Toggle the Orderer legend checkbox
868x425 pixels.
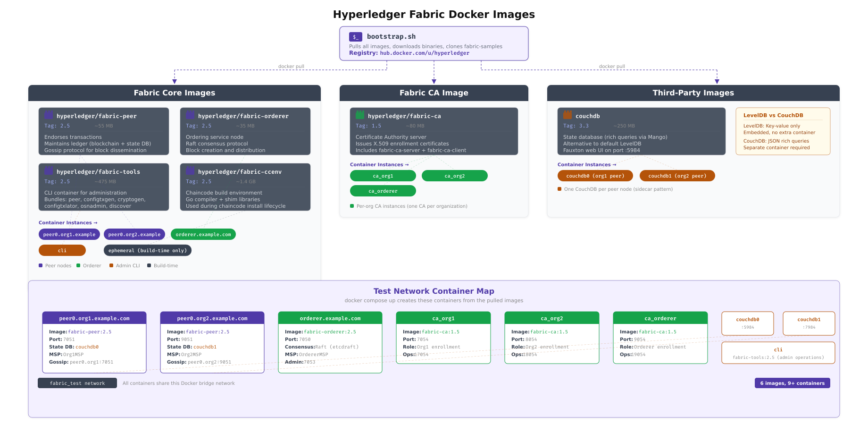(77, 265)
